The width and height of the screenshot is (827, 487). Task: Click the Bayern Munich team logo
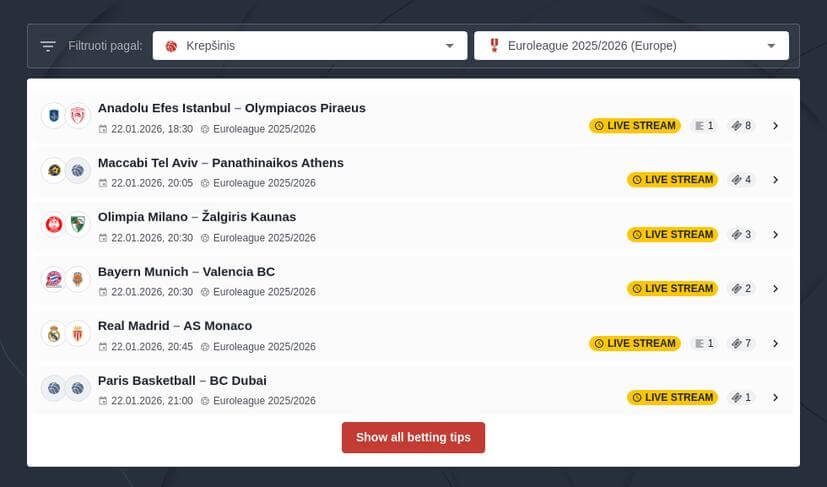pyautogui.click(x=53, y=279)
